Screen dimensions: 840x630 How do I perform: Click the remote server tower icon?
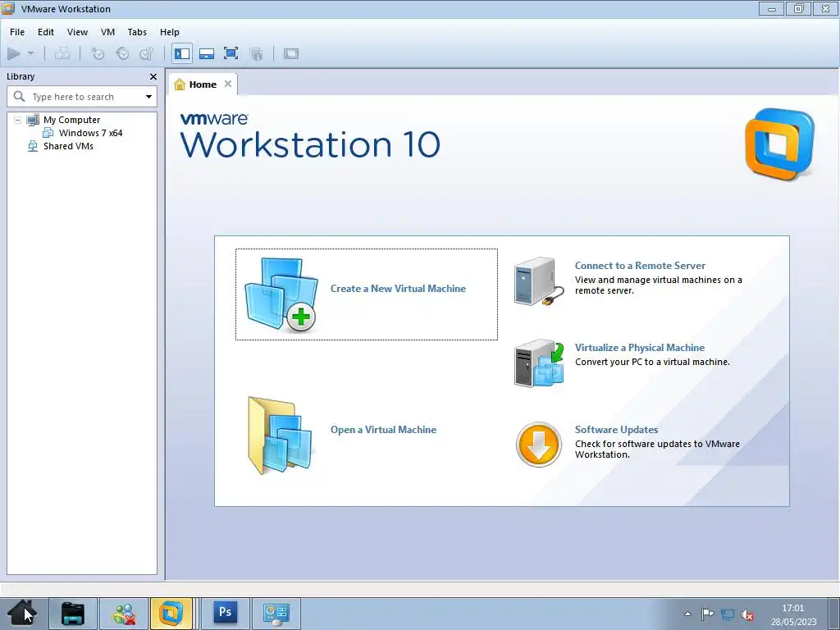539,282
